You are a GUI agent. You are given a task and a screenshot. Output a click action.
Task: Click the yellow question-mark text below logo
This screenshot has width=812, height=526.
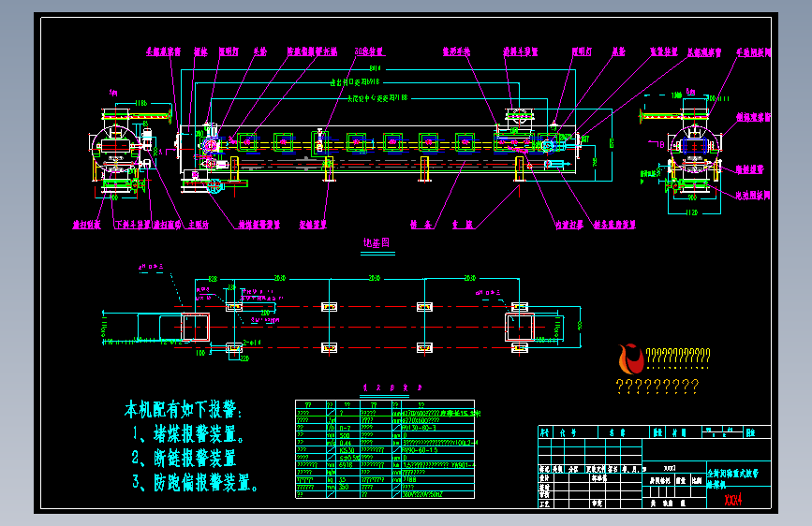657,387
